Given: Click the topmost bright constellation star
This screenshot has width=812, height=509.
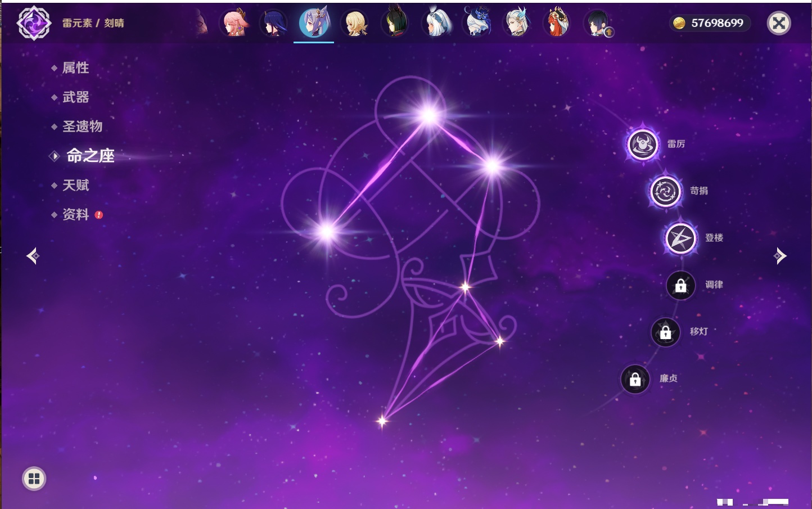Looking at the screenshot, I should 429,115.
